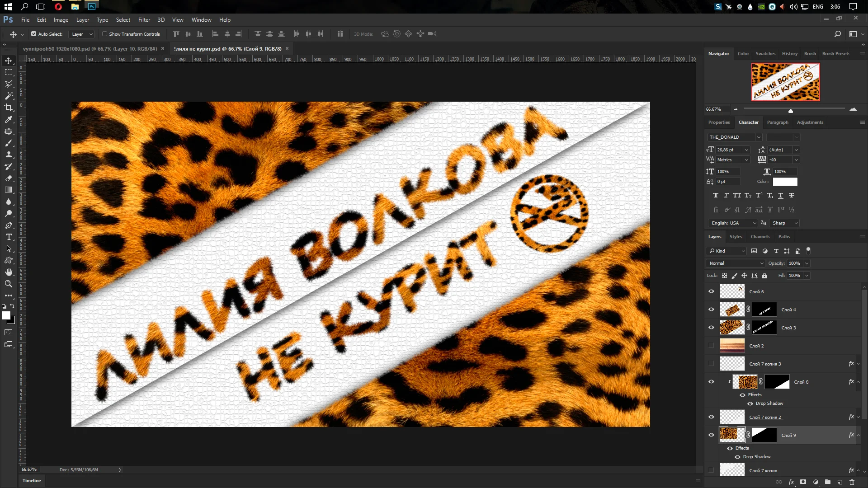Viewport: 868px width, 488px height.
Task: Click the Faux Bold text style icon
Action: [715, 196]
